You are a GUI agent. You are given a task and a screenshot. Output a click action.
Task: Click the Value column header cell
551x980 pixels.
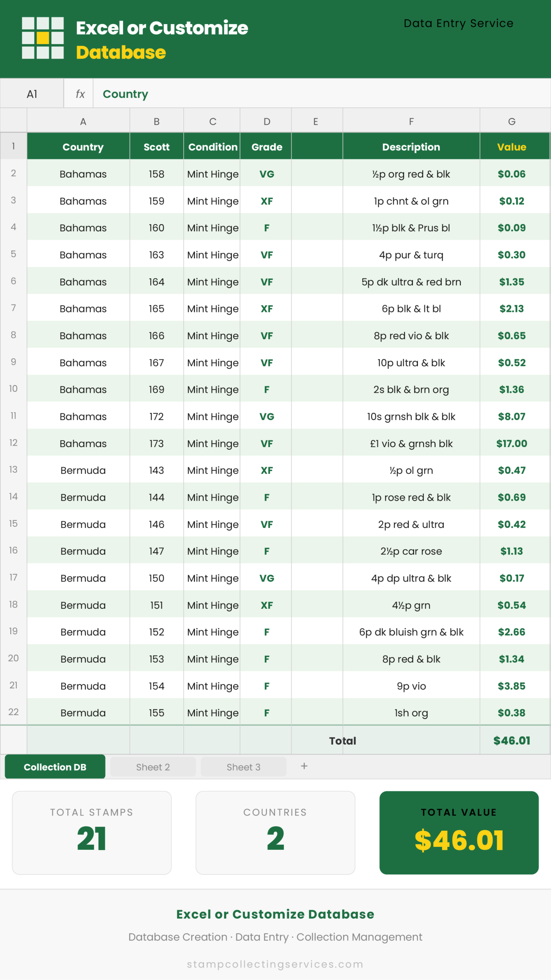(x=512, y=147)
